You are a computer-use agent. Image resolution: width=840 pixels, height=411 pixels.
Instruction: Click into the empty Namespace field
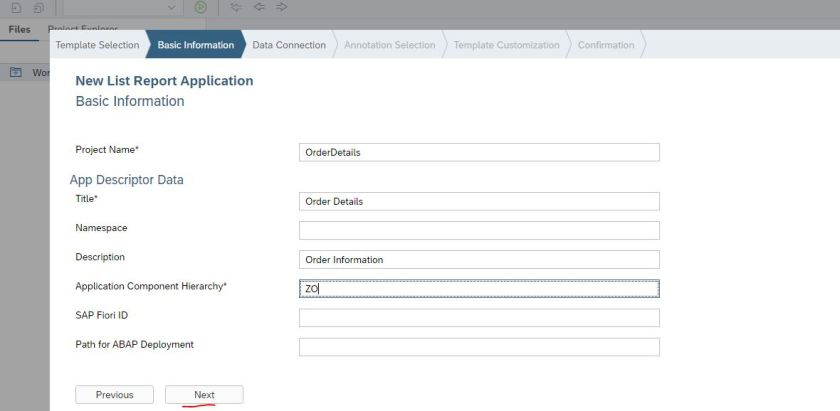pos(479,230)
